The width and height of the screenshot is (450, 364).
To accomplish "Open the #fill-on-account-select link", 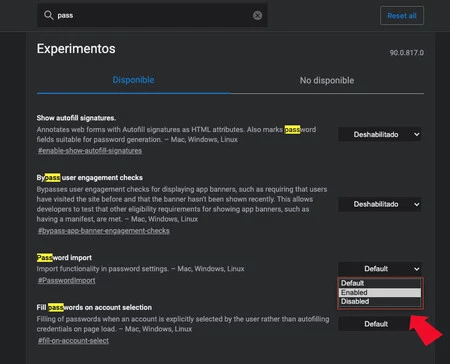I will tap(73, 341).
